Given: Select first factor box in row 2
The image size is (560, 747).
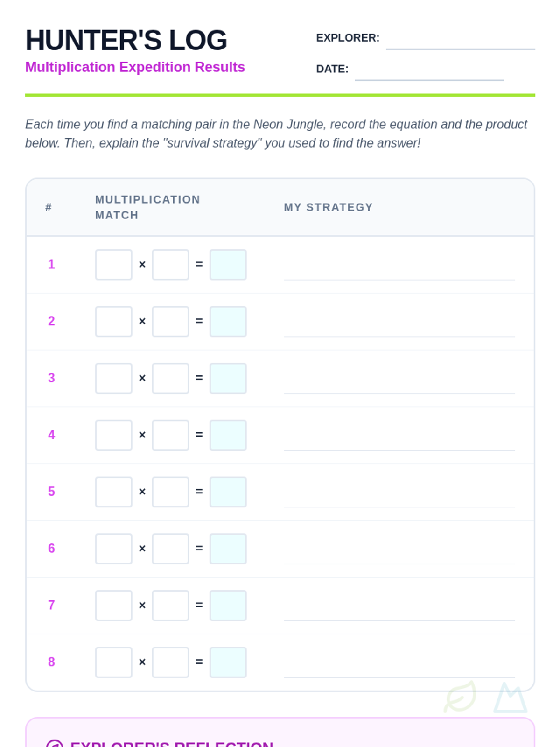Looking at the screenshot, I should [x=114, y=322].
